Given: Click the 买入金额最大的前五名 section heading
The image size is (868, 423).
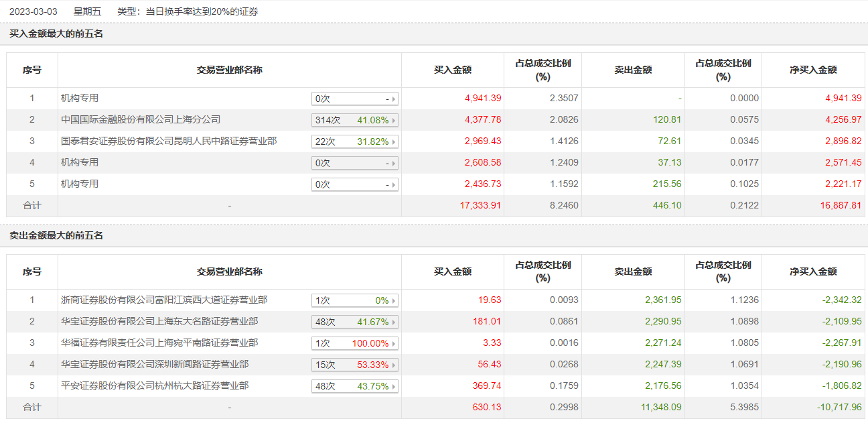Looking at the screenshot, I should pos(56,34).
